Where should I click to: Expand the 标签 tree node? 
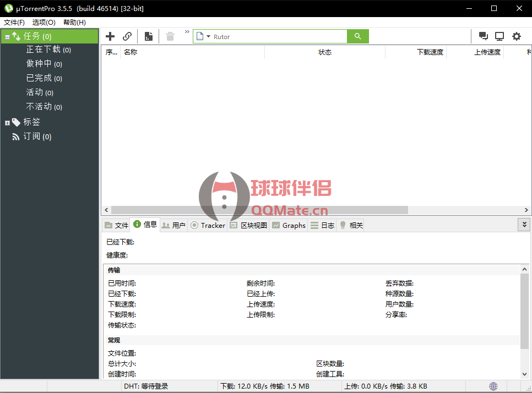[x=7, y=123]
